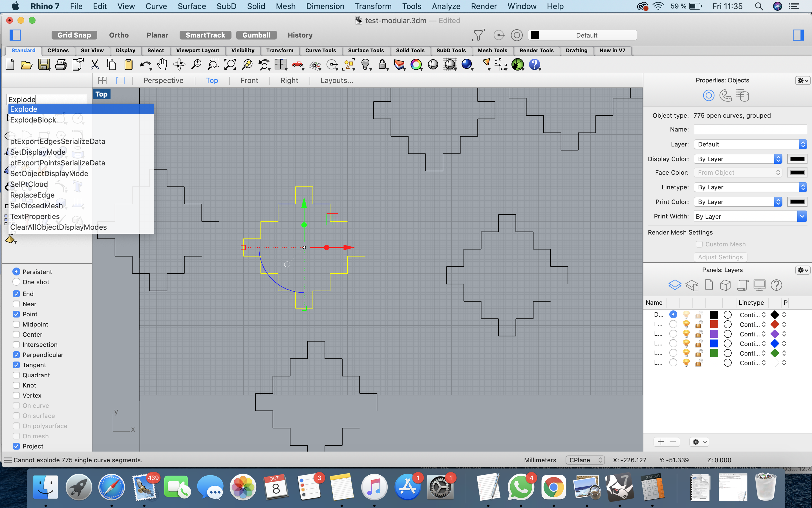The width and height of the screenshot is (812, 508).
Task: Click the Rotate view icon
Action: (179, 64)
